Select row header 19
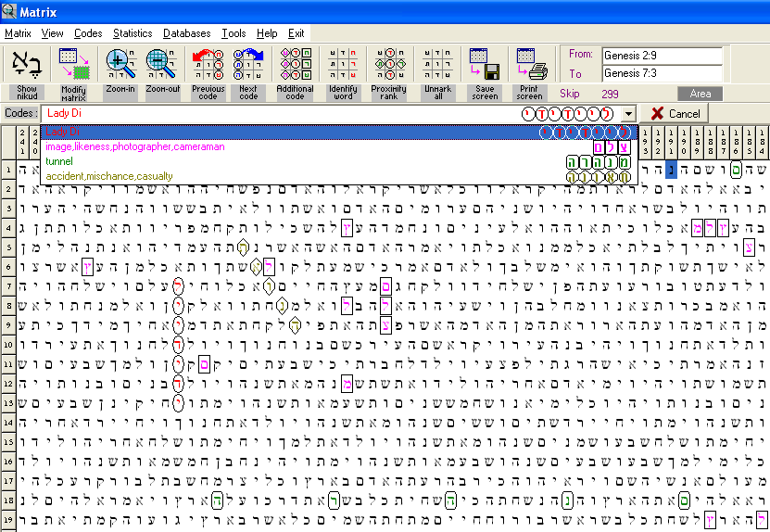 tap(8, 520)
